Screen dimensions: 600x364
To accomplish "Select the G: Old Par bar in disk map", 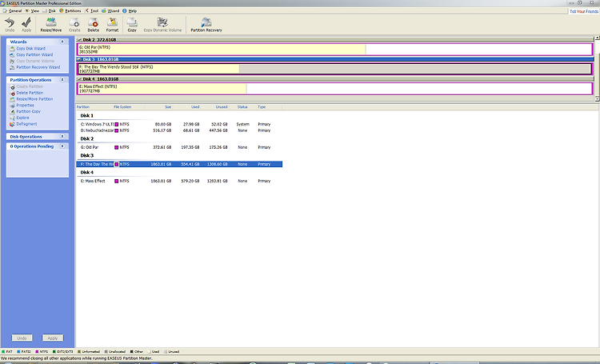I will (x=335, y=50).
